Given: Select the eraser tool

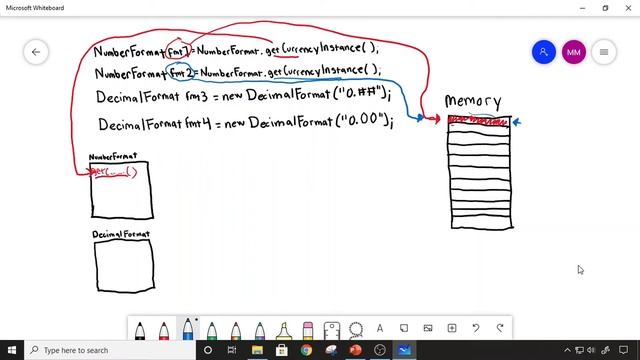Looking at the screenshot, I should [x=308, y=331].
